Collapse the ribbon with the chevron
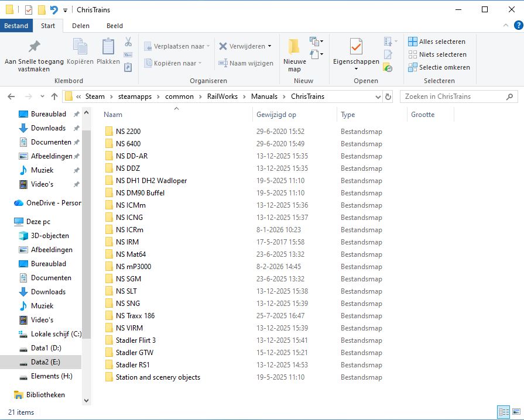The image size is (524, 420). (504, 26)
